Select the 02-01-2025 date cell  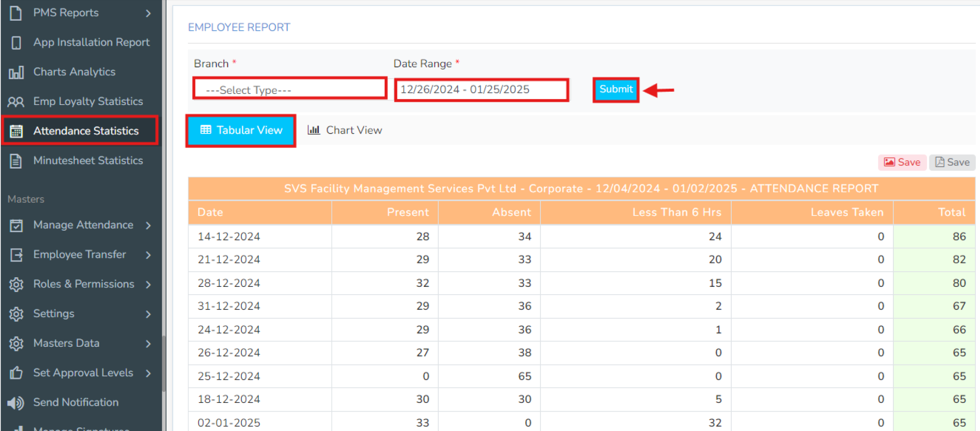click(260, 422)
